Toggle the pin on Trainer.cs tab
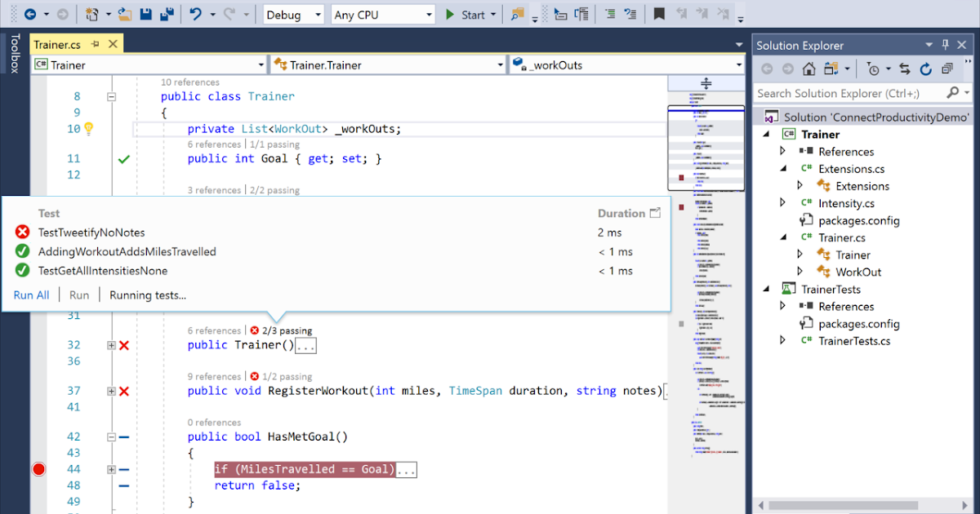Image resolution: width=980 pixels, height=514 pixels. pyautogui.click(x=95, y=44)
